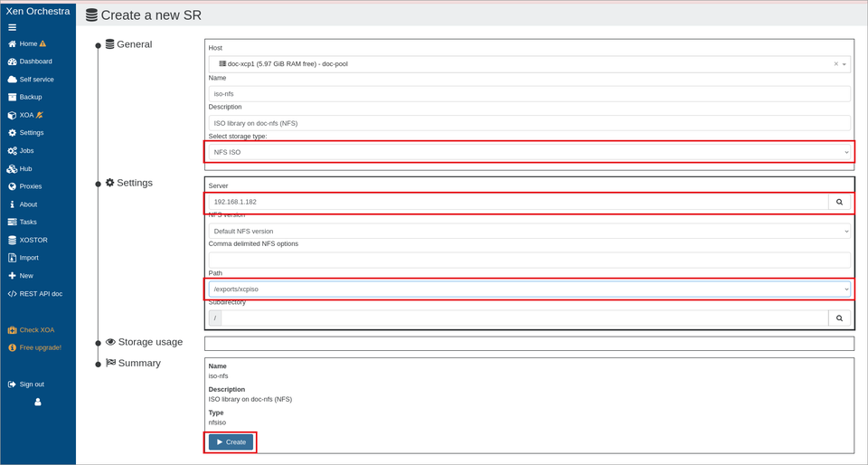Open Home in sidebar
The height and width of the screenshot is (465, 868).
click(x=28, y=43)
